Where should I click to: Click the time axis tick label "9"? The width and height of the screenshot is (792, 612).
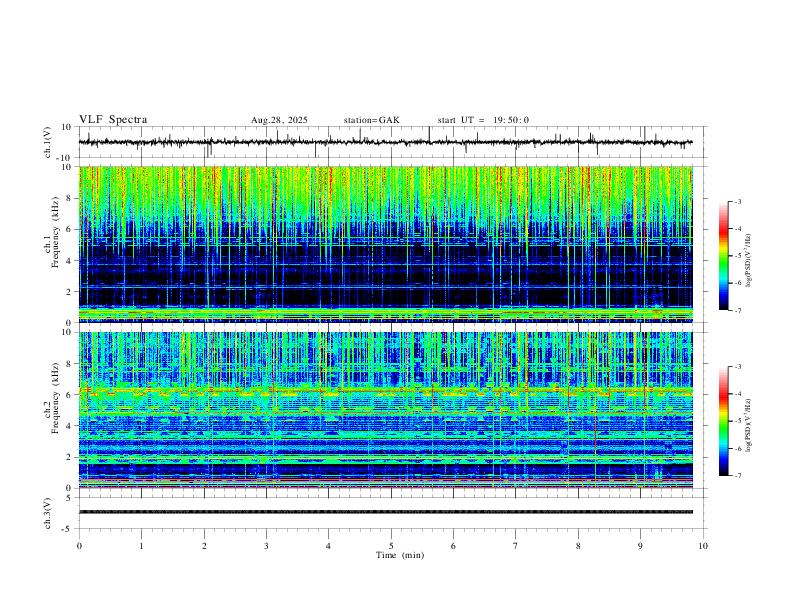point(640,546)
